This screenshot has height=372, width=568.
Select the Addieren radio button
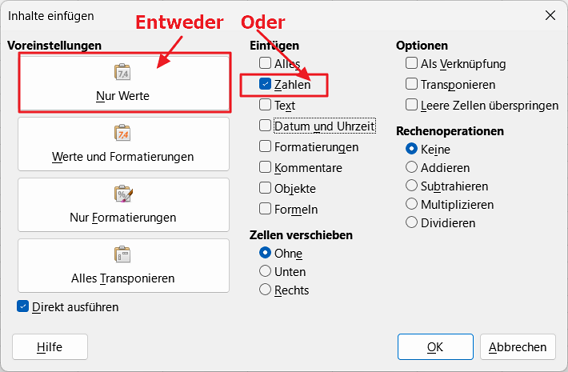pyautogui.click(x=412, y=167)
